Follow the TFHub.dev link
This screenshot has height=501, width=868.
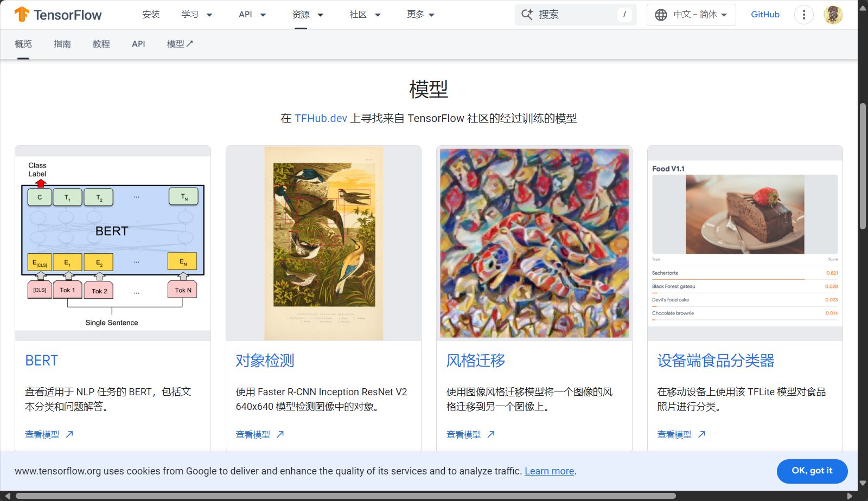click(321, 118)
